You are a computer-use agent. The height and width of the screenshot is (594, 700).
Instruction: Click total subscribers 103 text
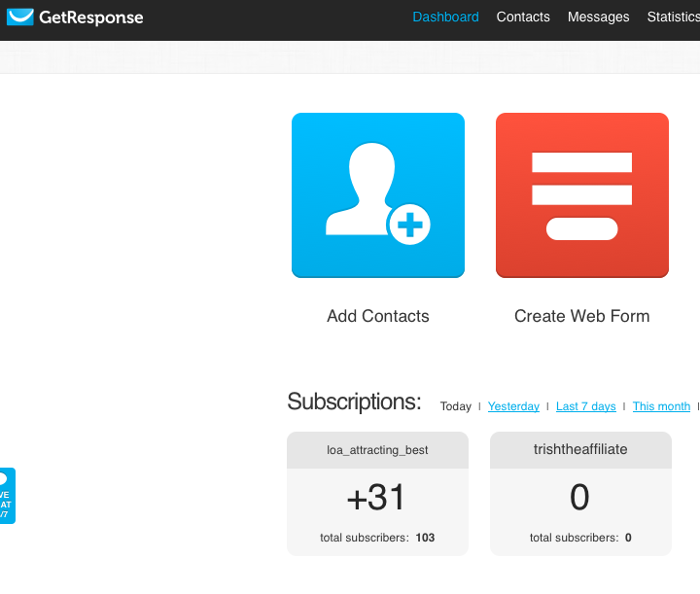coord(377,538)
